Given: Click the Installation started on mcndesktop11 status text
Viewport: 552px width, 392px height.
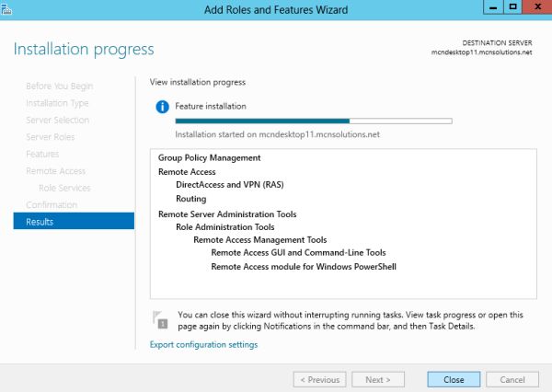Looking at the screenshot, I should [x=278, y=134].
